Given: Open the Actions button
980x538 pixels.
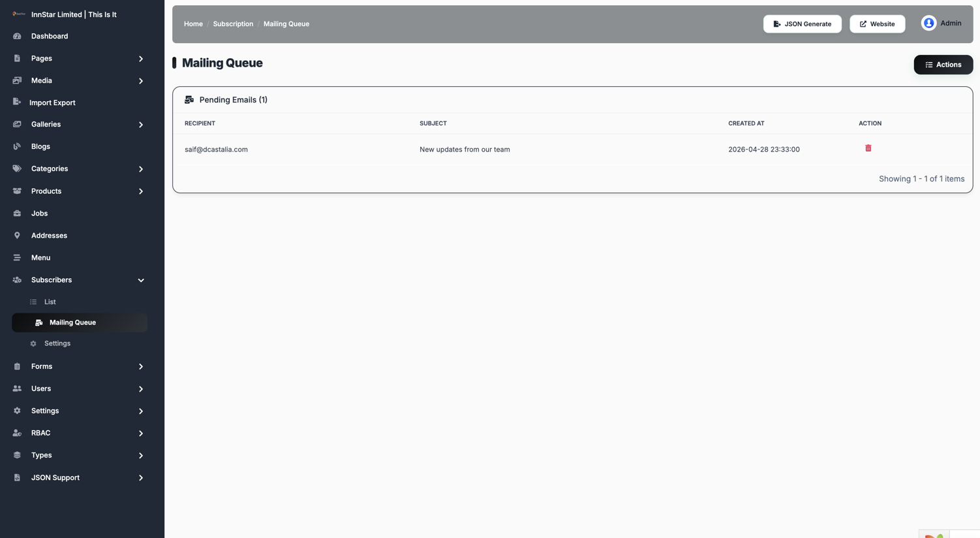Looking at the screenshot, I should 943,65.
